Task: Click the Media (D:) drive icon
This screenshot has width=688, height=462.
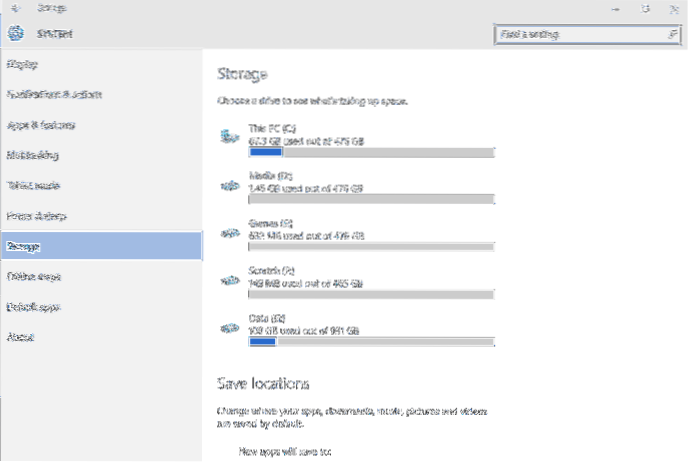Action: (229, 186)
